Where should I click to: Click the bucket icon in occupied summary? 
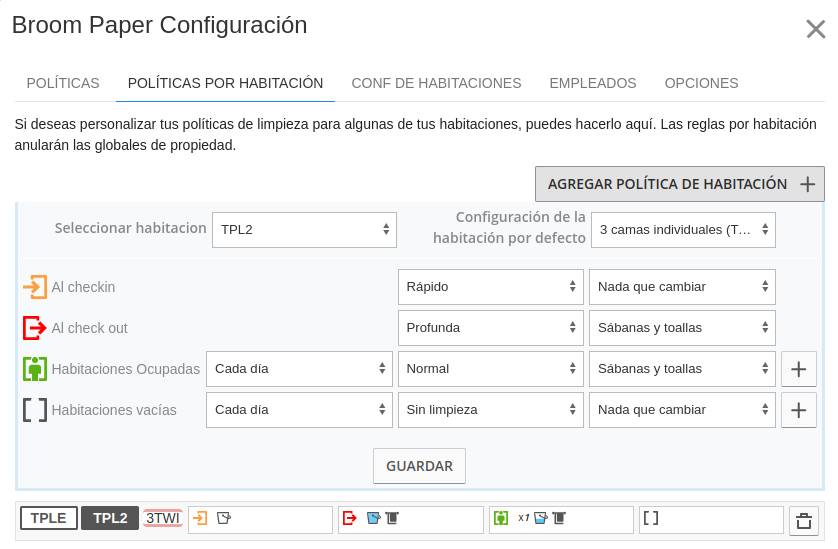click(x=541, y=517)
